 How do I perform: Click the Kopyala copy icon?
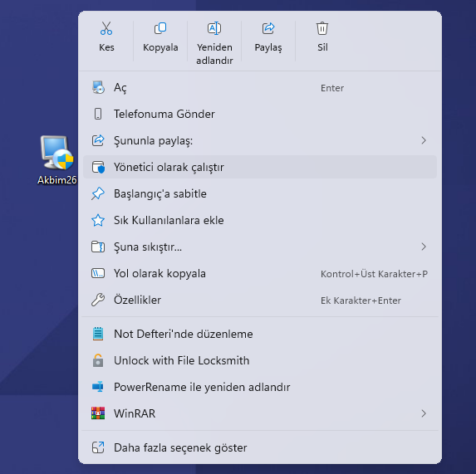(x=160, y=28)
